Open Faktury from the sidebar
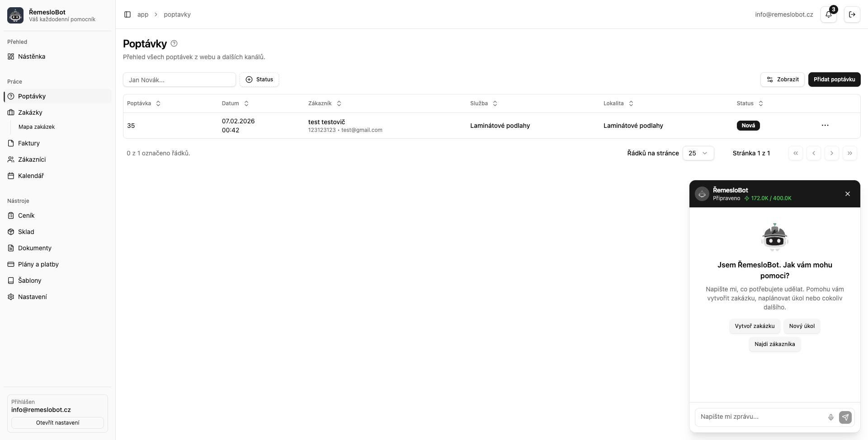This screenshot has width=868, height=440. click(x=29, y=143)
